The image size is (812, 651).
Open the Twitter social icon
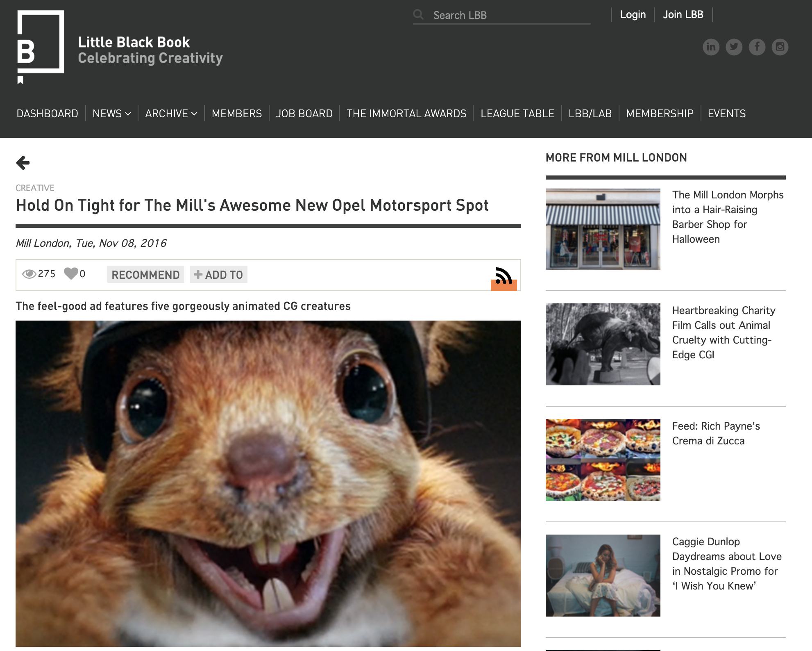734,47
